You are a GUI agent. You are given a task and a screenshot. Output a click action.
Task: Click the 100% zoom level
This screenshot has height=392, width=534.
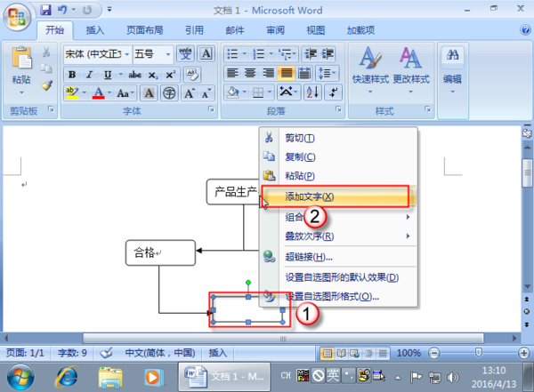(x=409, y=353)
